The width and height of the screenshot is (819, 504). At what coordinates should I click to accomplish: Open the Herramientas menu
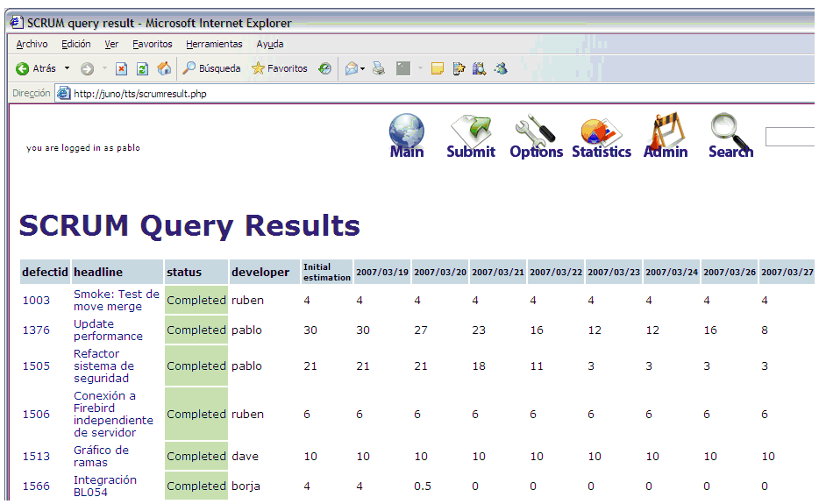(x=214, y=44)
